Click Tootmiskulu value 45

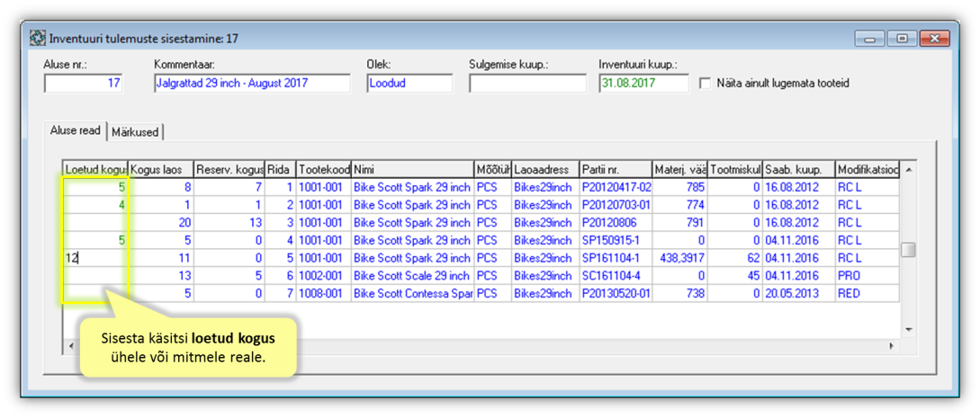735,275
